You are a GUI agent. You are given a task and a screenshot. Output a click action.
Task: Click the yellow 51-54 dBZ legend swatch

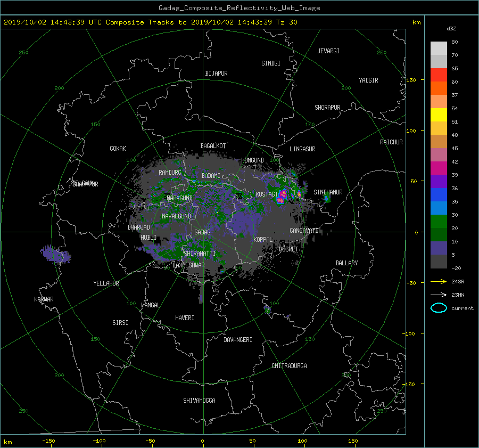[x=439, y=115]
